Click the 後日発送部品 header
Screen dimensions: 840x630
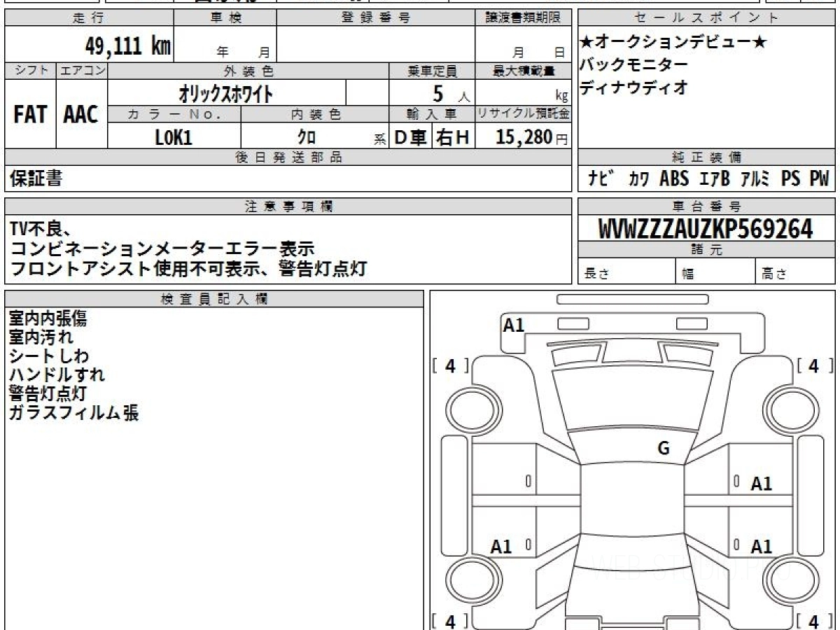[x=288, y=157]
